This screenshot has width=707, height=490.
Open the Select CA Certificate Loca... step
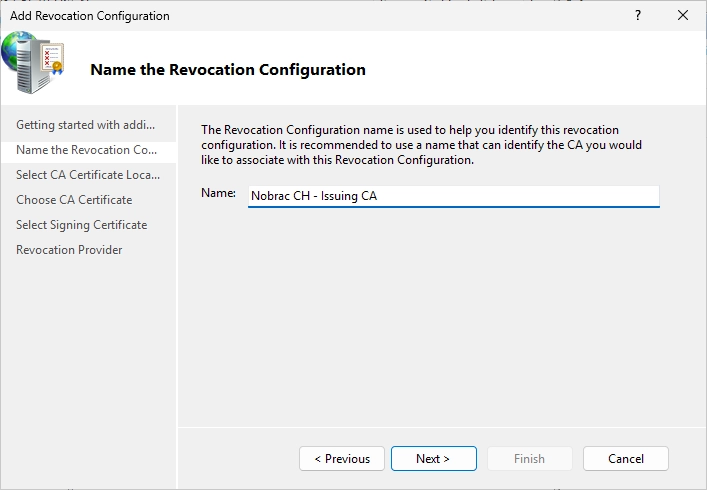(x=88, y=175)
